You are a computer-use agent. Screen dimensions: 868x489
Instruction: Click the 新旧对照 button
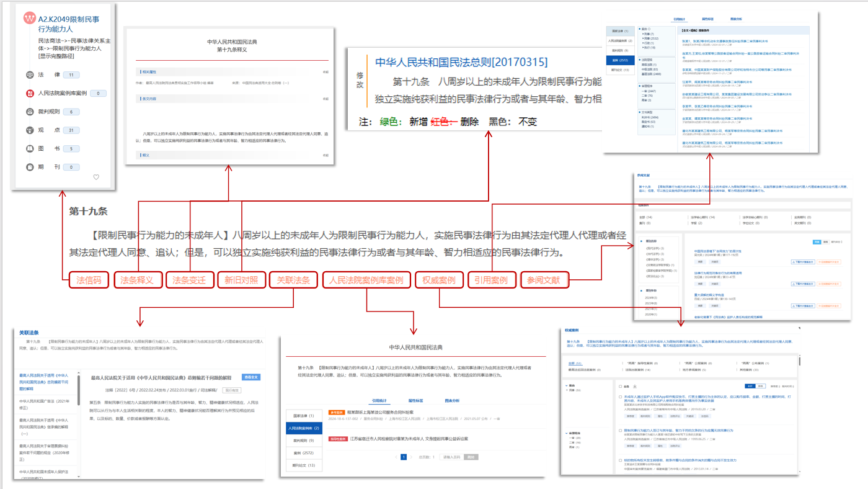coord(241,280)
